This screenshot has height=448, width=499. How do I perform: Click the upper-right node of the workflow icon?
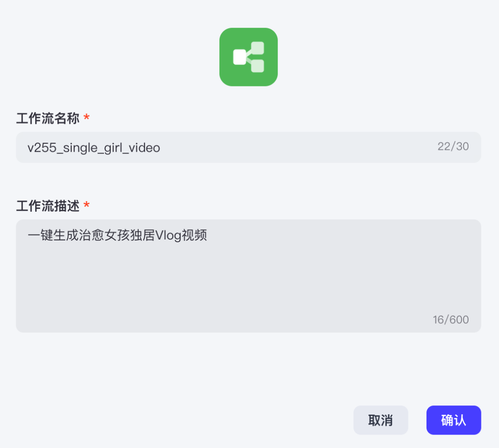click(257, 48)
